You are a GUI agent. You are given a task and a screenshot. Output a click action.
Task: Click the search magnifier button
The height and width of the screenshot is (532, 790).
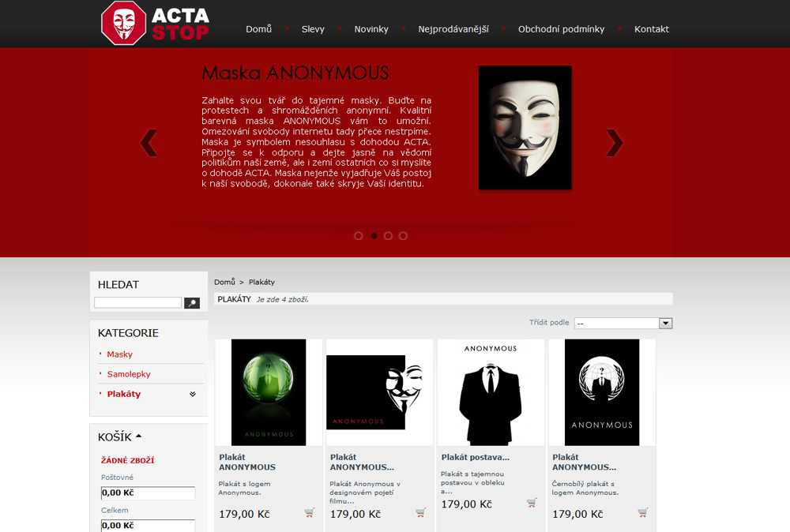point(192,303)
